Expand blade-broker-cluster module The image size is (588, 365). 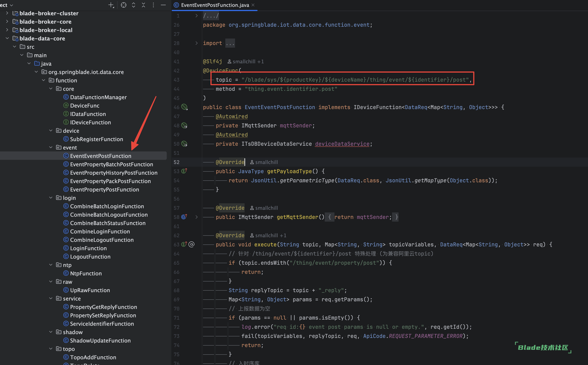(x=7, y=13)
